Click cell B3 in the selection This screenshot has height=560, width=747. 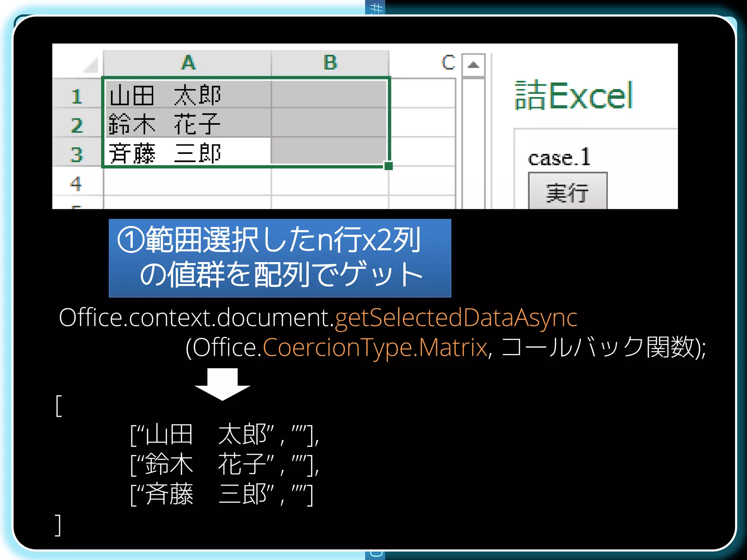[x=329, y=152]
